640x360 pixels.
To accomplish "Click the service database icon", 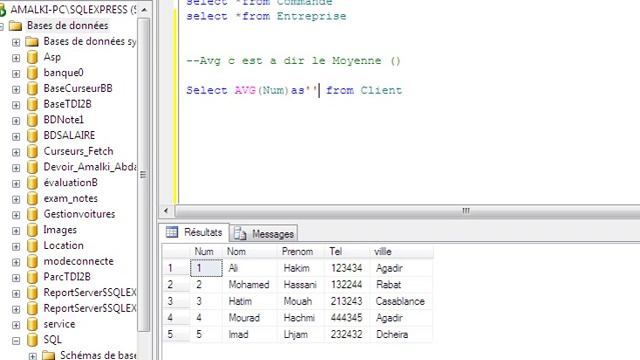I will coord(32,324).
